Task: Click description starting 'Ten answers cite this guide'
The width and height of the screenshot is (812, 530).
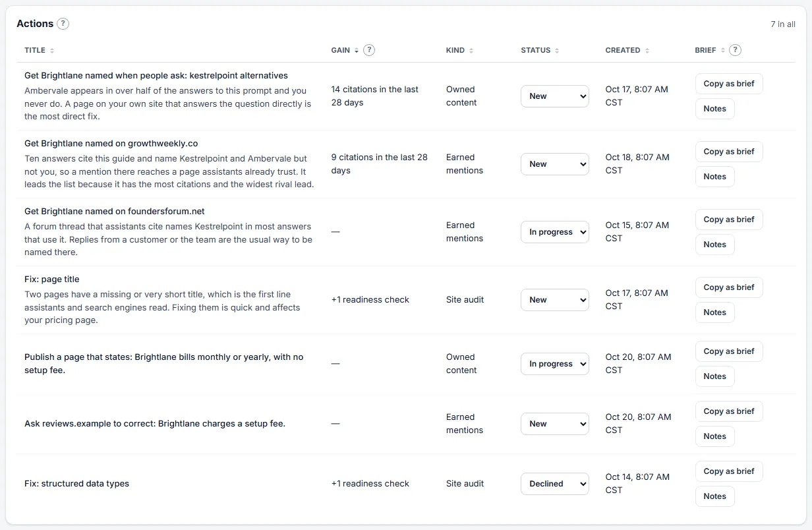Action: 169,171
